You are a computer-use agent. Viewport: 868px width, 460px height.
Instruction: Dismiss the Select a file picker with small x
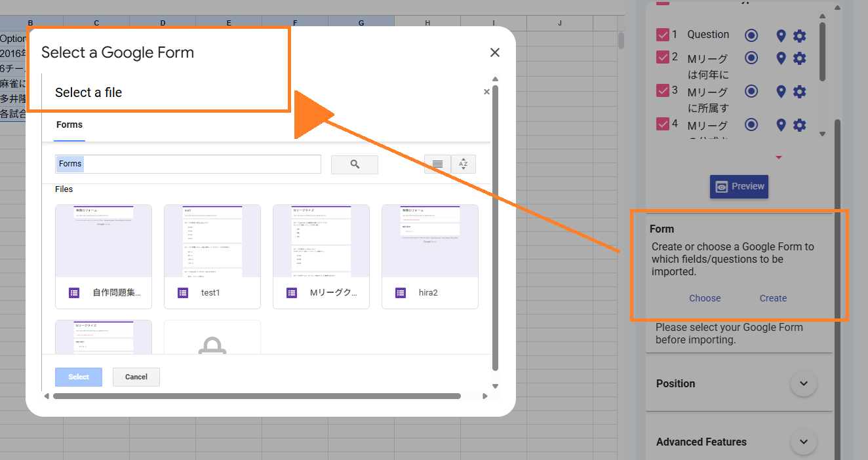point(486,92)
